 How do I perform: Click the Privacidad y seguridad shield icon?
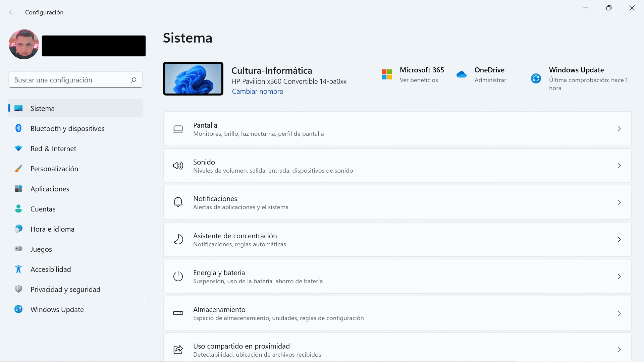(x=18, y=289)
